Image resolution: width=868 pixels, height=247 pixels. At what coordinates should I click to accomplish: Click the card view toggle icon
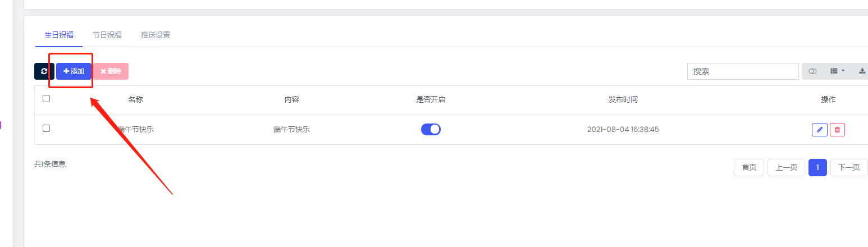click(812, 71)
